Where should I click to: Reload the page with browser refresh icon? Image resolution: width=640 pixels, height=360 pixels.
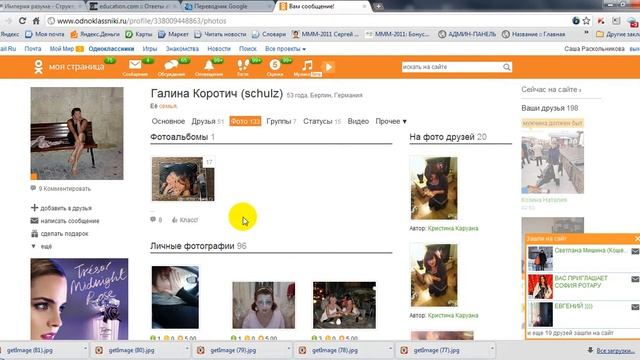22,21
